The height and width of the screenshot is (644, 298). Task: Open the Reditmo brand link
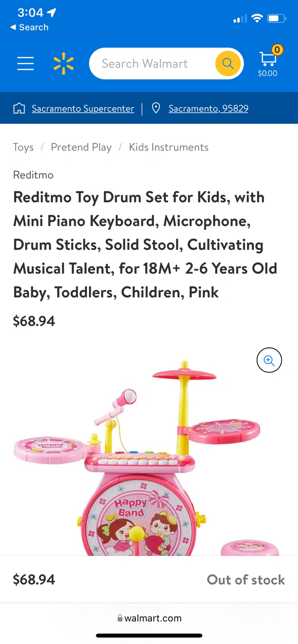click(x=33, y=175)
